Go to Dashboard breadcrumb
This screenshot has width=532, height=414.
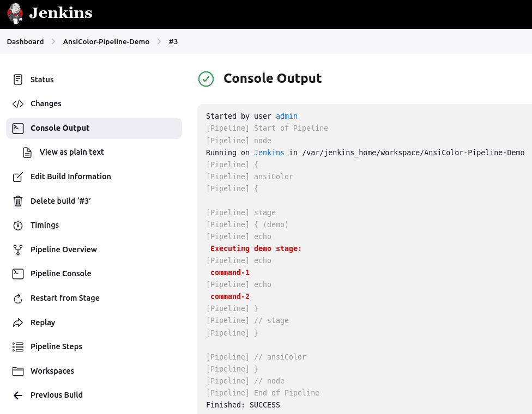pyautogui.click(x=26, y=42)
